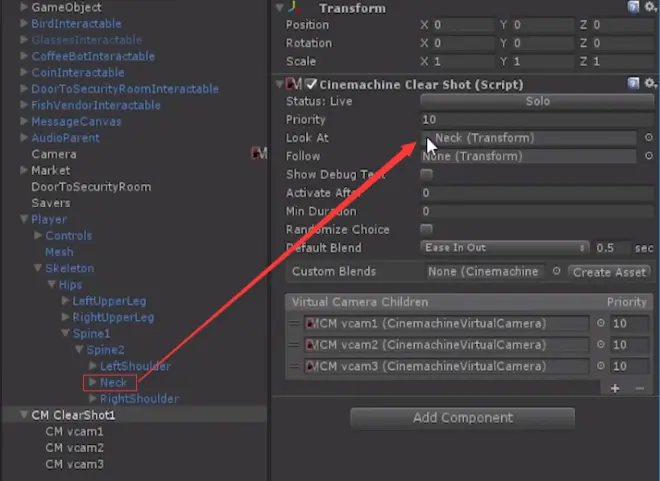Expand the Neck bone node
Viewport: 660px width, 481px height.
[x=93, y=382]
